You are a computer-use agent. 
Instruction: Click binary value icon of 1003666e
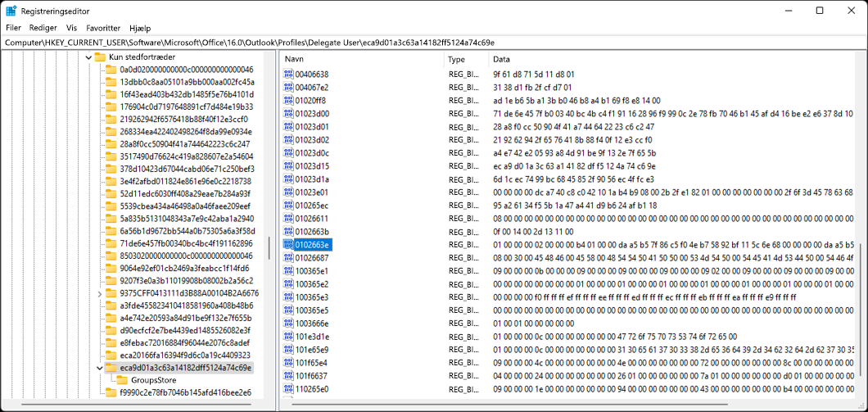(288, 323)
